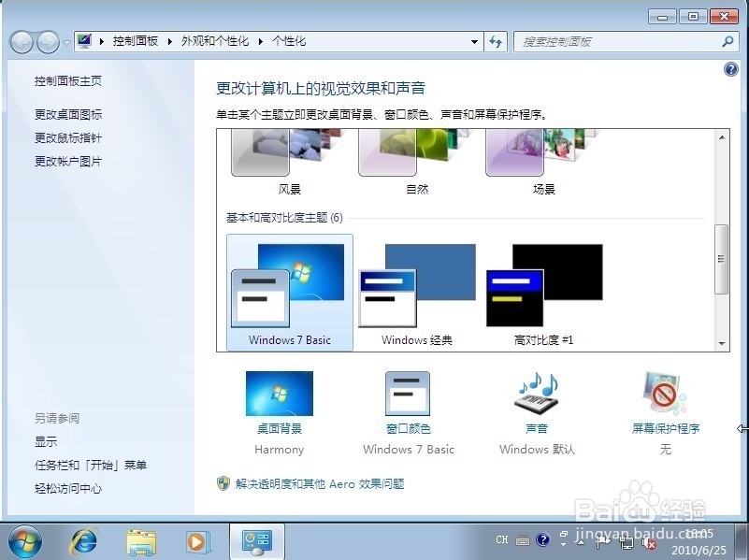
Task: Expand arrow after 外观和个性化 breadcrumb
Action: click(260, 41)
